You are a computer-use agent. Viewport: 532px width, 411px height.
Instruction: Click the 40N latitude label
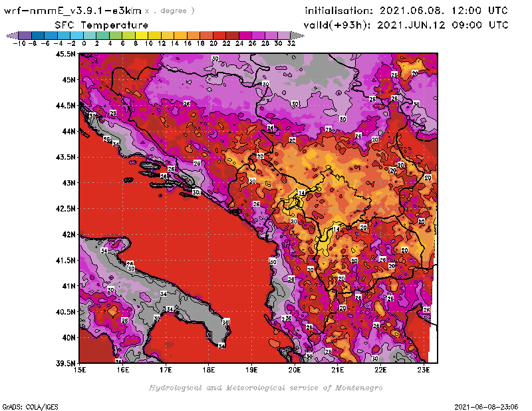(69, 338)
